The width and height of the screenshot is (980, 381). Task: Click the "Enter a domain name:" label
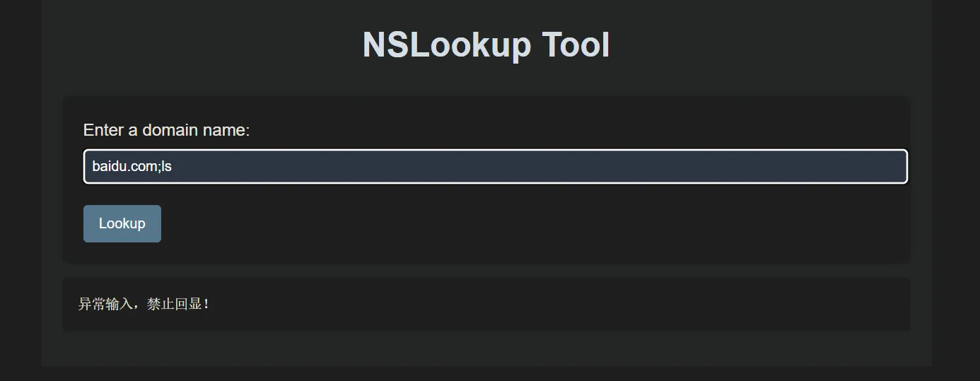[x=166, y=130]
